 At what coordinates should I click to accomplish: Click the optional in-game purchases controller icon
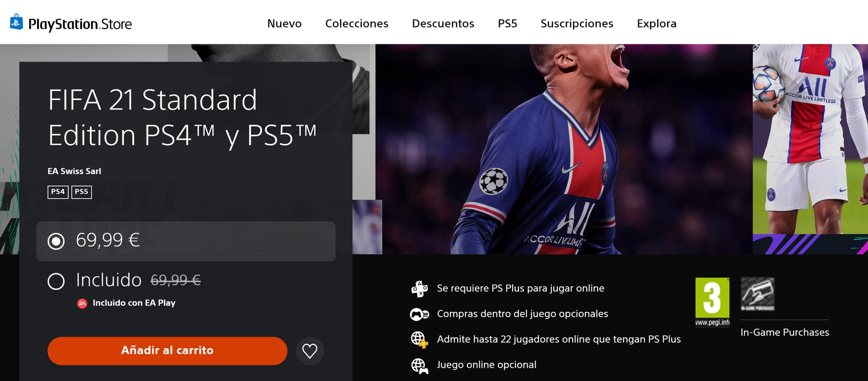[420, 314]
